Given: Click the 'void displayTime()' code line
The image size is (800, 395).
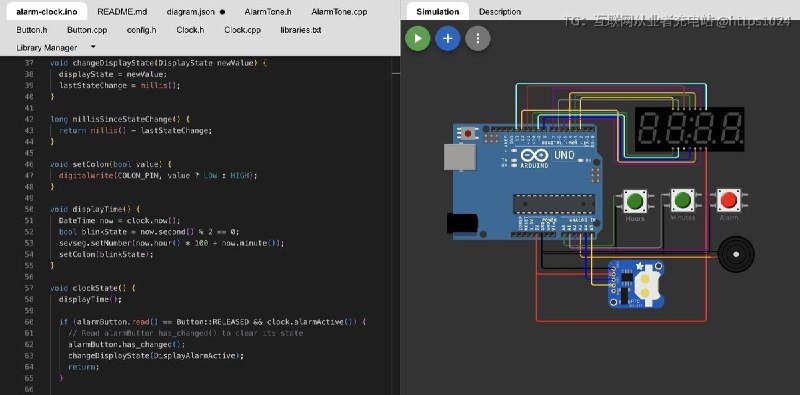Looking at the screenshot, I should tap(95, 209).
